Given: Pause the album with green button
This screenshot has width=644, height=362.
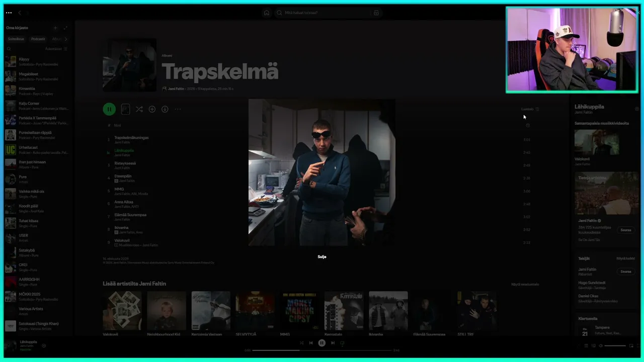Looking at the screenshot, I should tap(109, 109).
